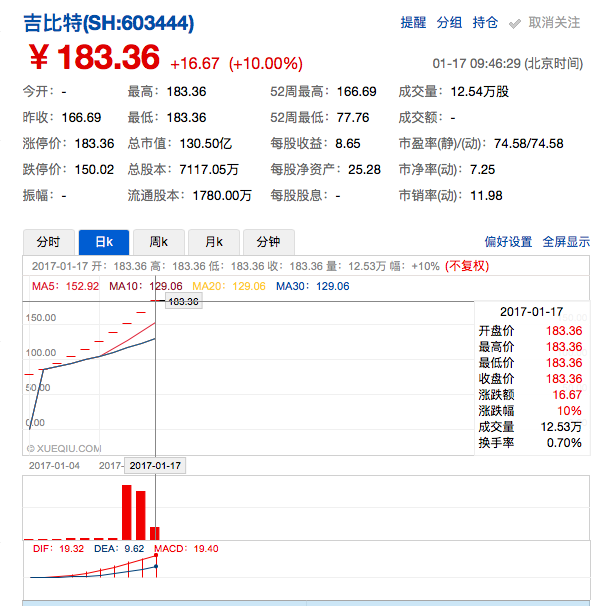Click the 2017-01-17 crosshair date marker

coord(155,466)
